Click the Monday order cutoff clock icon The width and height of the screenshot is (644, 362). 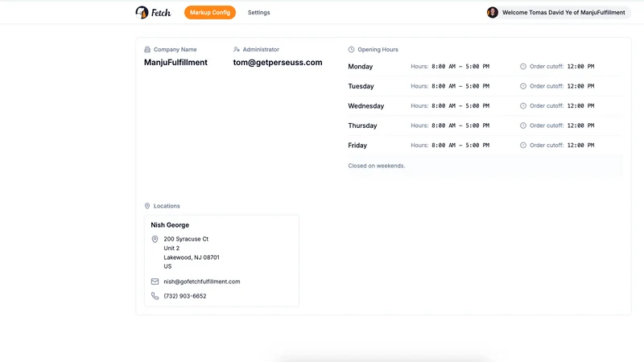[x=522, y=67]
